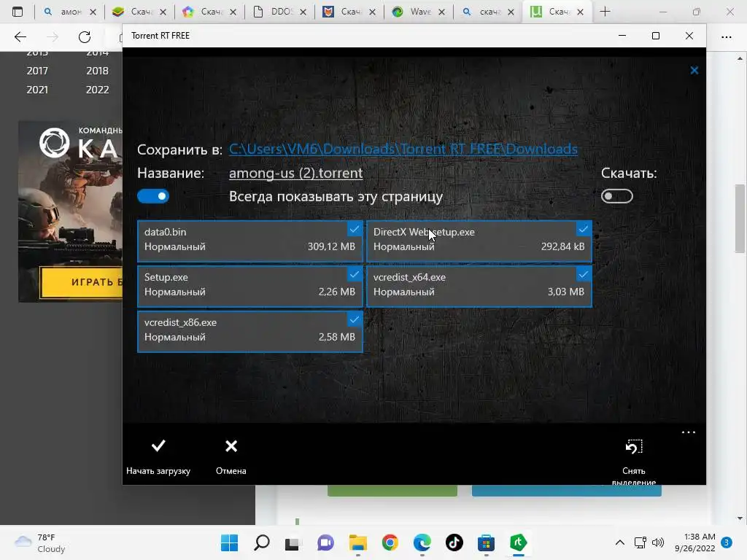The height and width of the screenshot is (560, 747).
Task: Click the 2022 year link in browser
Action: pos(97,90)
